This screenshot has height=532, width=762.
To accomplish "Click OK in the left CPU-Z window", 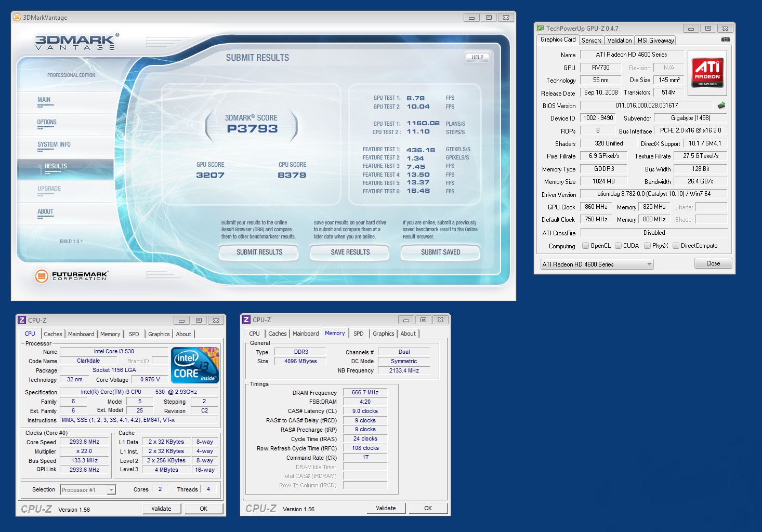I will [204, 509].
